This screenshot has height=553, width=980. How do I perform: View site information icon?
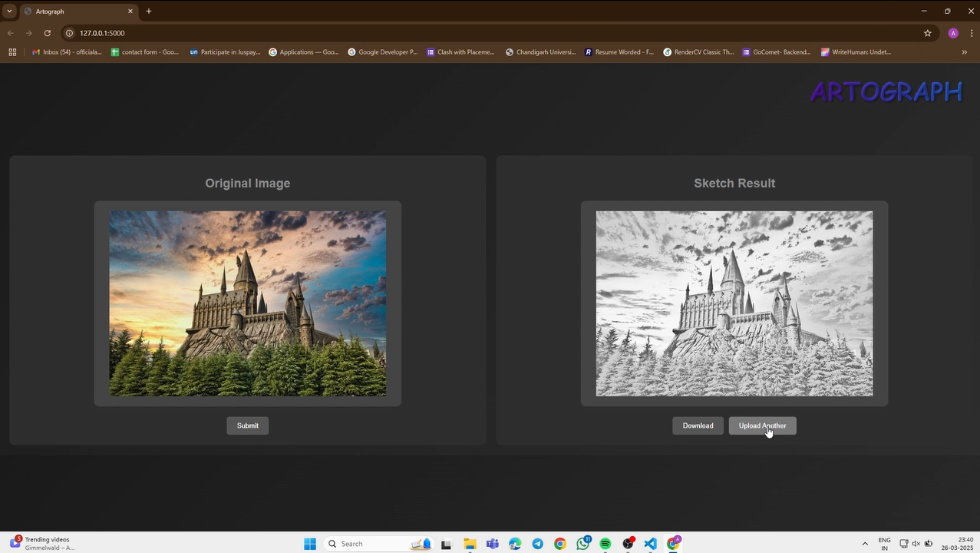tap(69, 33)
